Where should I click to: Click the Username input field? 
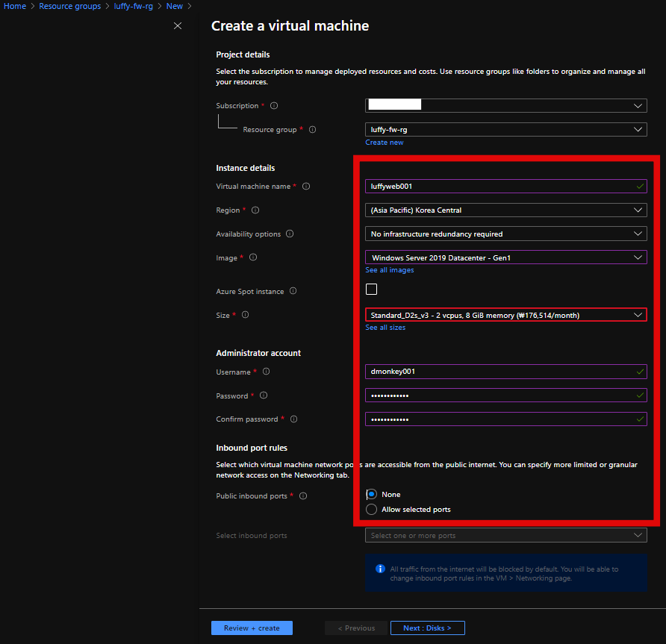[506, 372]
